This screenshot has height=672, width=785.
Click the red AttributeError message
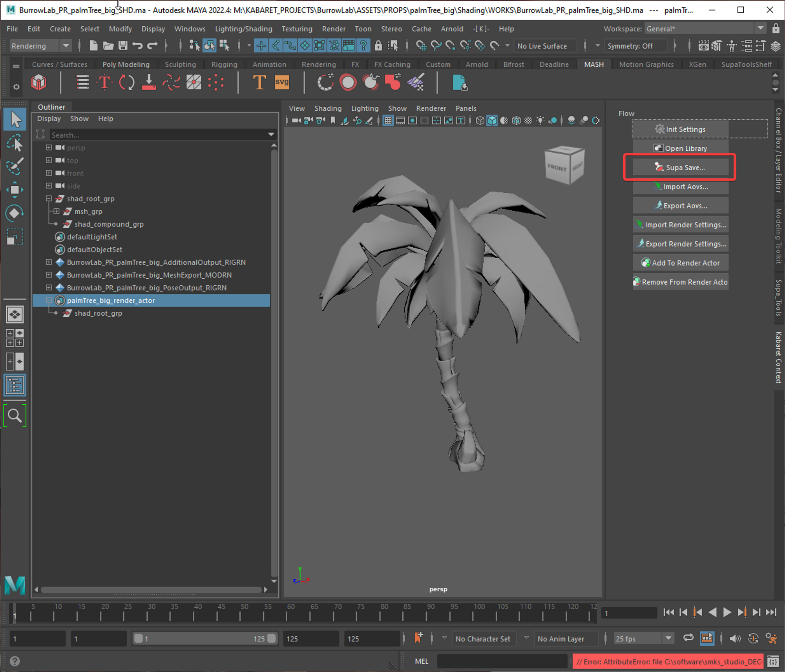click(668, 662)
